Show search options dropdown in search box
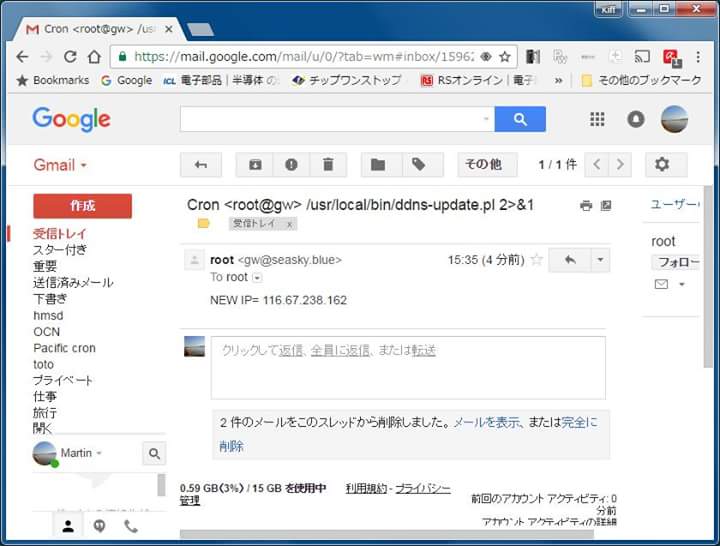 pyautogui.click(x=486, y=119)
